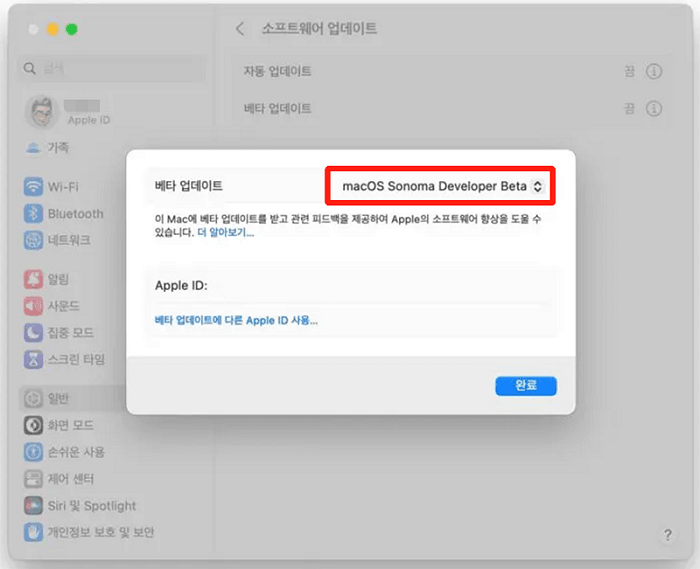Open 집중 모드 moon icon

coord(33,332)
